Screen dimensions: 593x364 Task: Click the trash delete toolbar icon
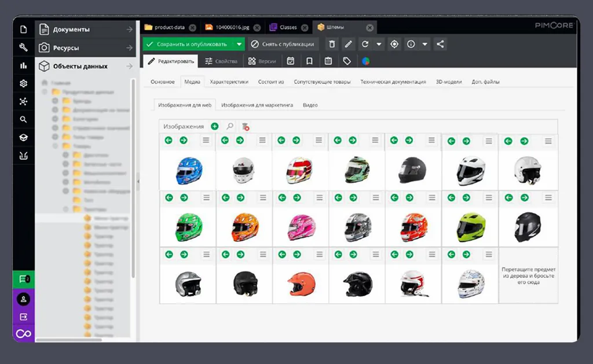(x=332, y=44)
